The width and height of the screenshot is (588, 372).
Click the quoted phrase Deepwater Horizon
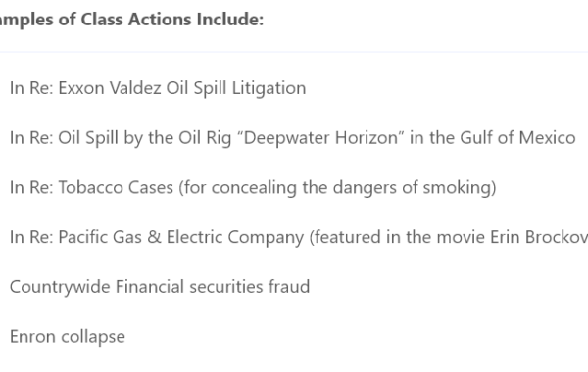click(x=324, y=137)
